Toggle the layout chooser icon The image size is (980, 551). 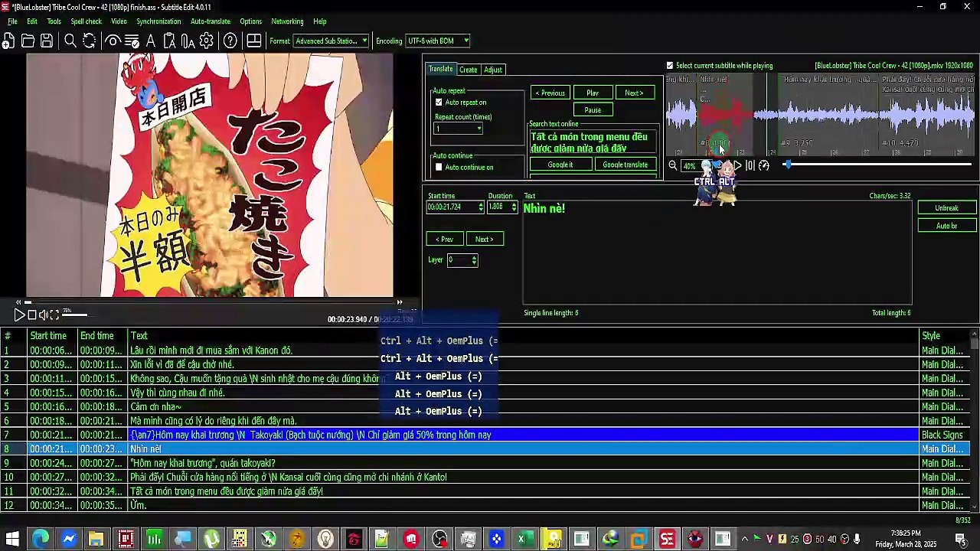(254, 41)
